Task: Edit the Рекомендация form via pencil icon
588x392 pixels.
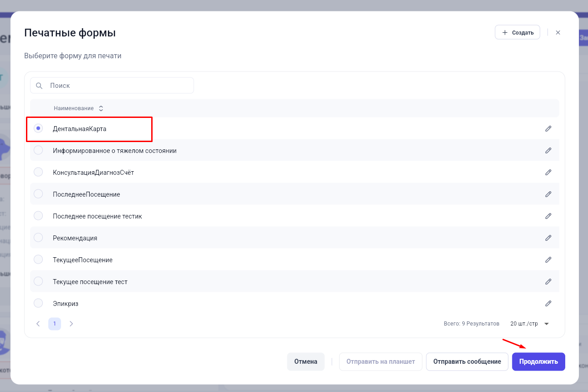Action: [548, 238]
